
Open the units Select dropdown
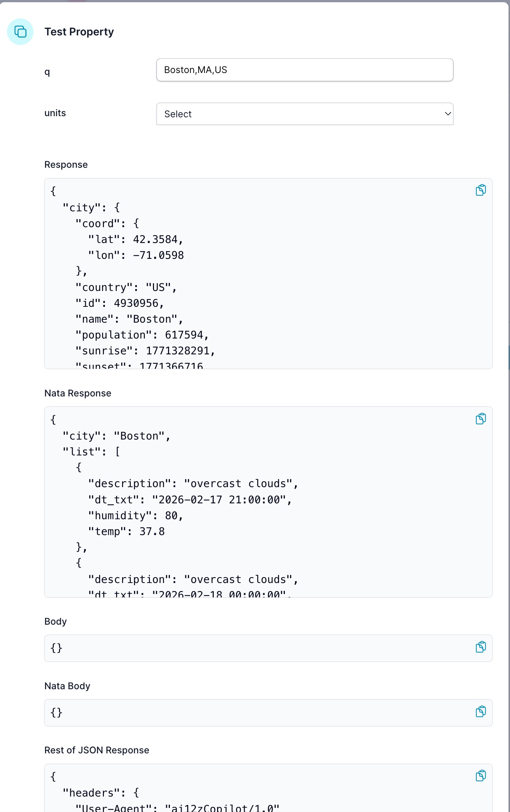coord(304,114)
